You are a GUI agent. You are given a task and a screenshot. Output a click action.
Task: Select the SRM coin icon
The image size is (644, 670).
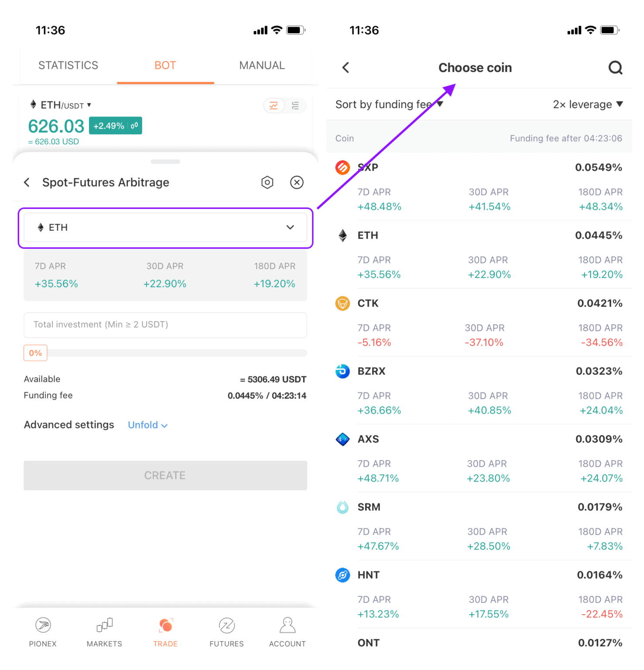(x=343, y=507)
